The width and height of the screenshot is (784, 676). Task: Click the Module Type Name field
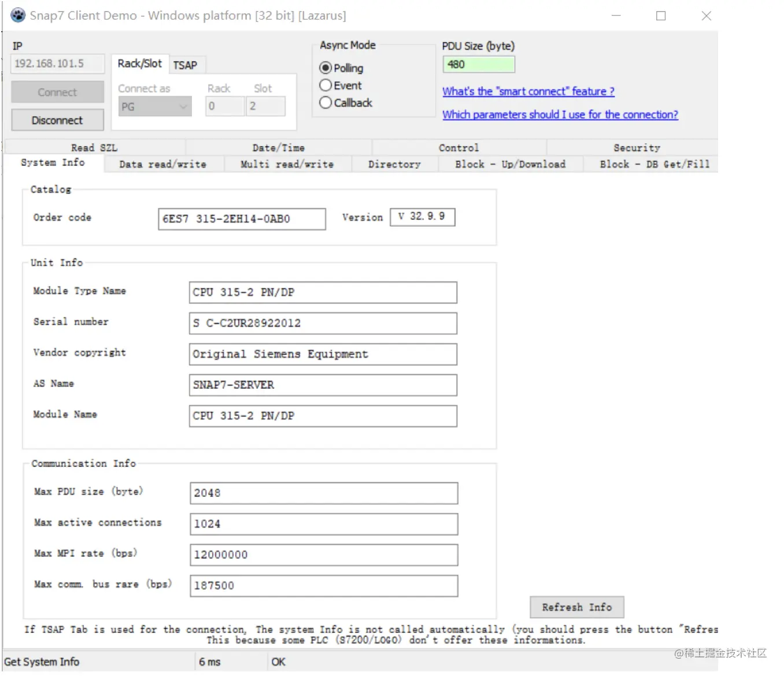(323, 292)
